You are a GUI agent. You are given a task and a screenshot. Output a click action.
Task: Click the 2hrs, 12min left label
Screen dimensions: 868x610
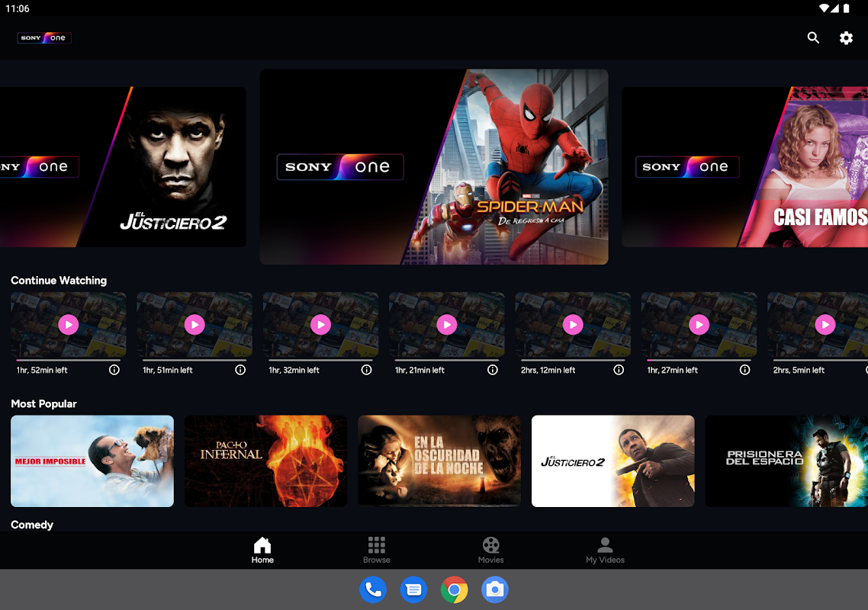coord(548,371)
